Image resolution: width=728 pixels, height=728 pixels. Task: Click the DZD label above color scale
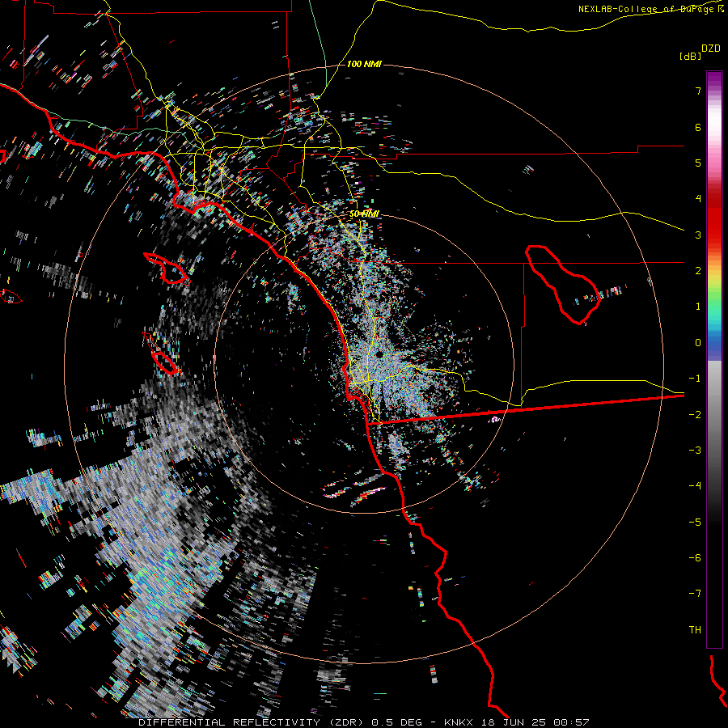coord(711,49)
